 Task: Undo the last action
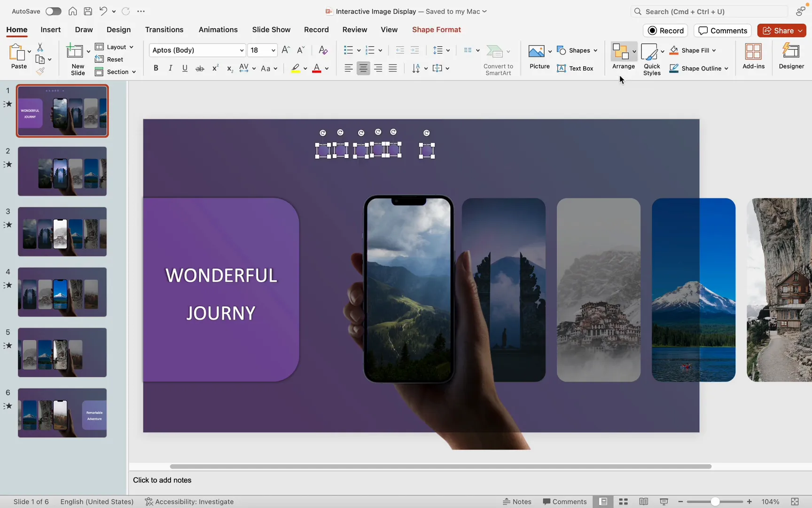103,11
